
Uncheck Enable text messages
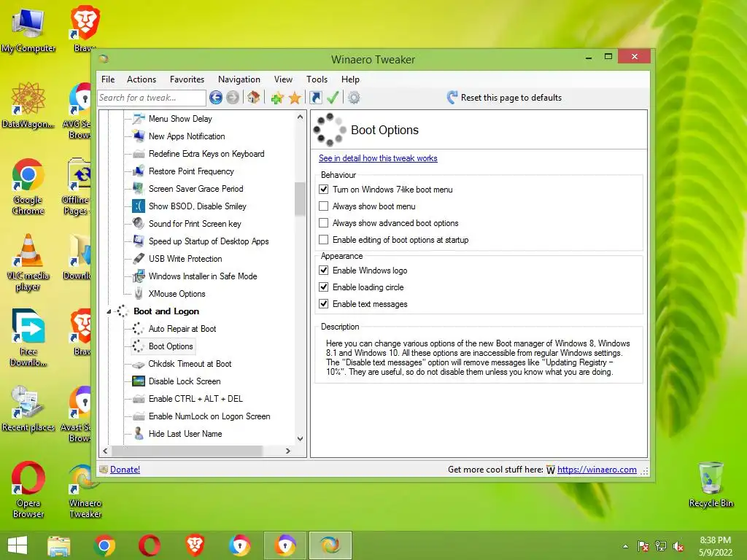click(x=323, y=303)
